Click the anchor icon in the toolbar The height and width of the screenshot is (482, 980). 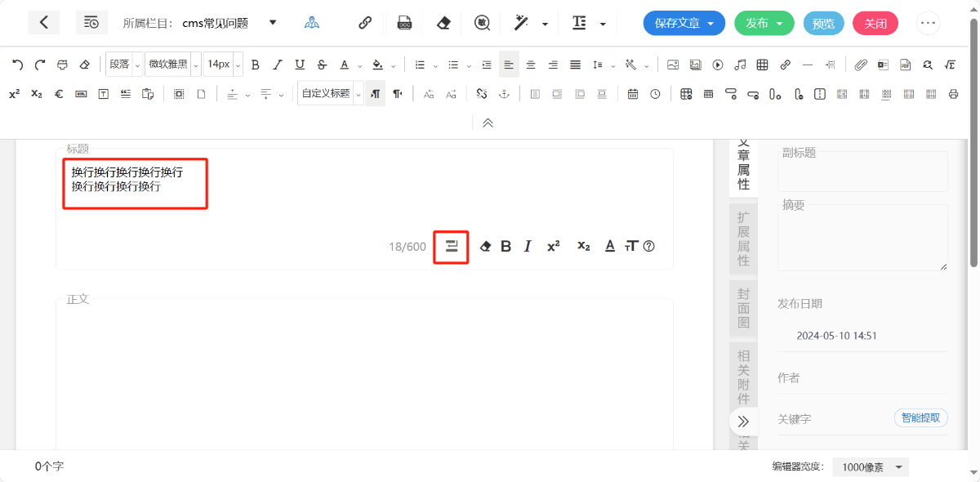(504, 94)
